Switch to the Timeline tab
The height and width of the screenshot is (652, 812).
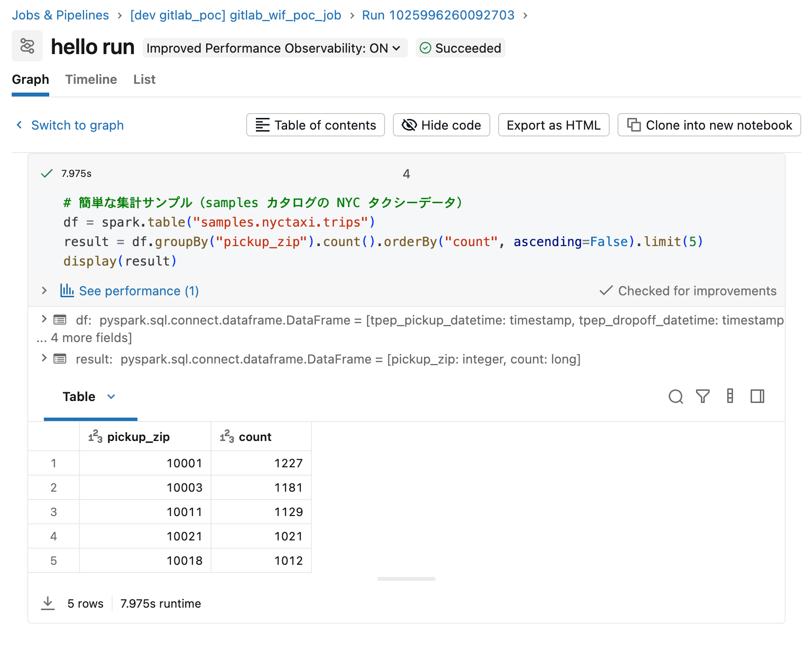tap(91, 79)
